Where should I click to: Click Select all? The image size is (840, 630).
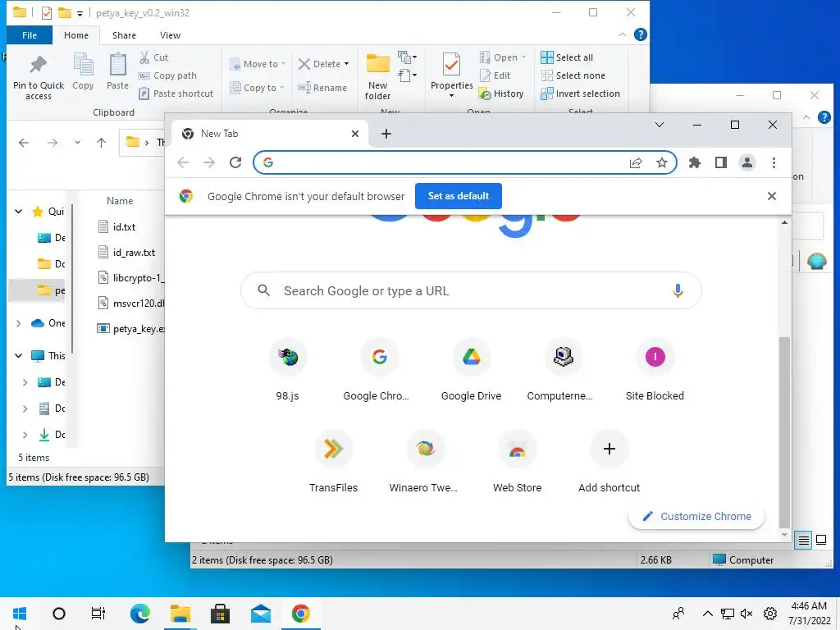click(567, 57)
